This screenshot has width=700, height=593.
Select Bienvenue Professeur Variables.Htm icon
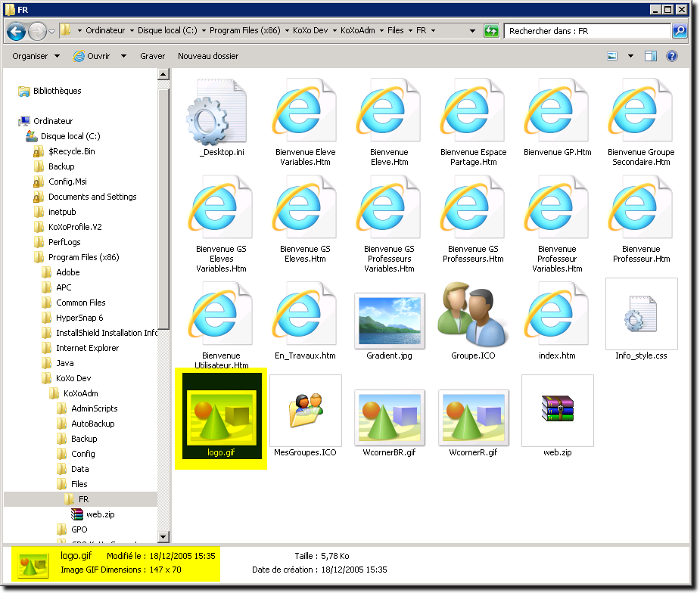point(557,208)
